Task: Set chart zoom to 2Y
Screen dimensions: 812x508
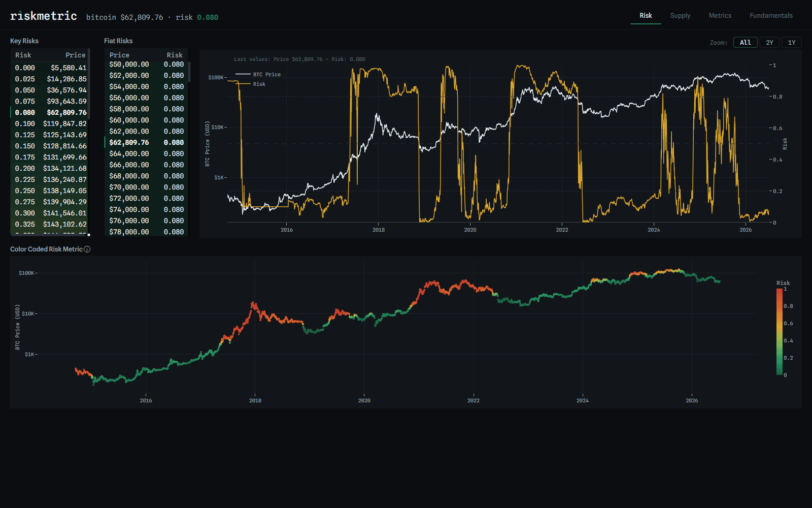Action: 769,43
